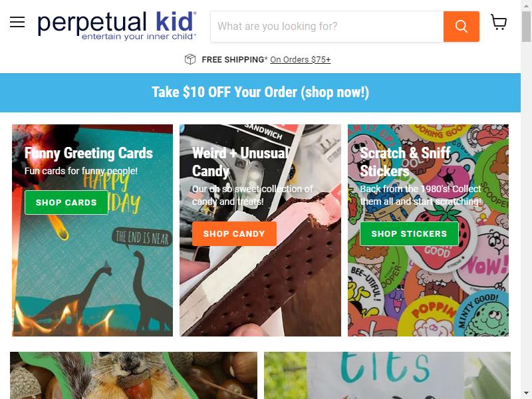This screenshot has width=532, height=399.
Task: Click the Shop Candy button
Action: [x=234, y=234]
